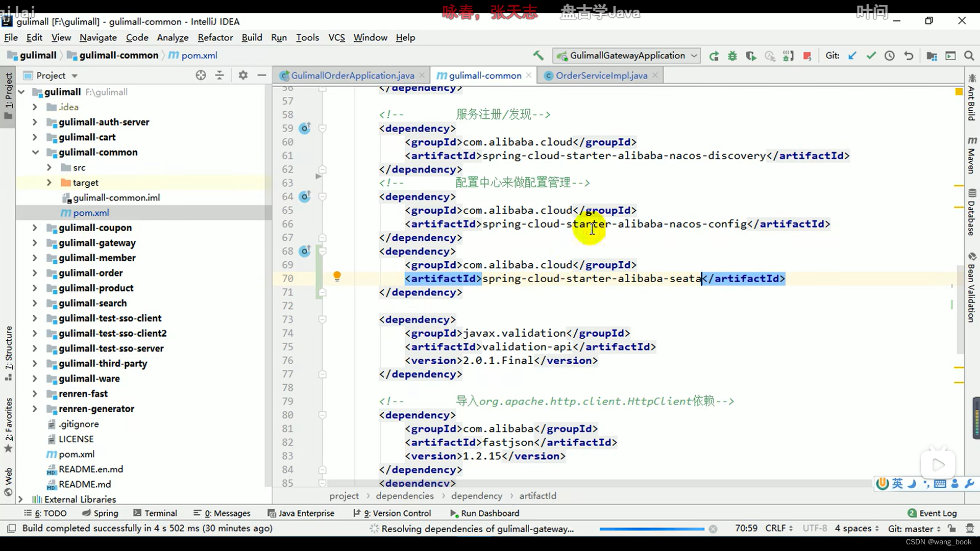
Task: Click the editor vertical scrollbar
Action: coord(960,309)
